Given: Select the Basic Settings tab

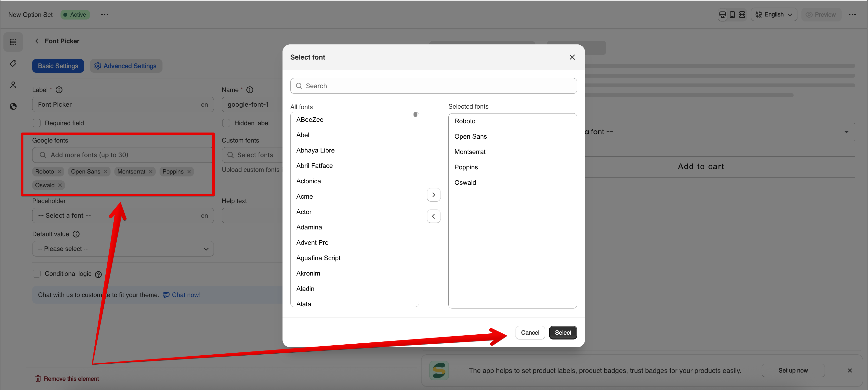Looking at the screenshot, I should coord(58,66).
